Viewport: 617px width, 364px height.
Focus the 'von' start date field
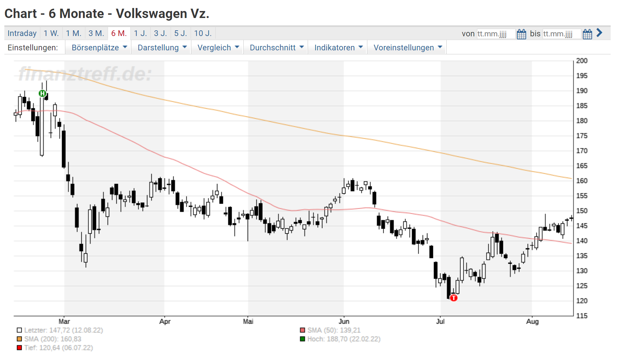(496, 34)
